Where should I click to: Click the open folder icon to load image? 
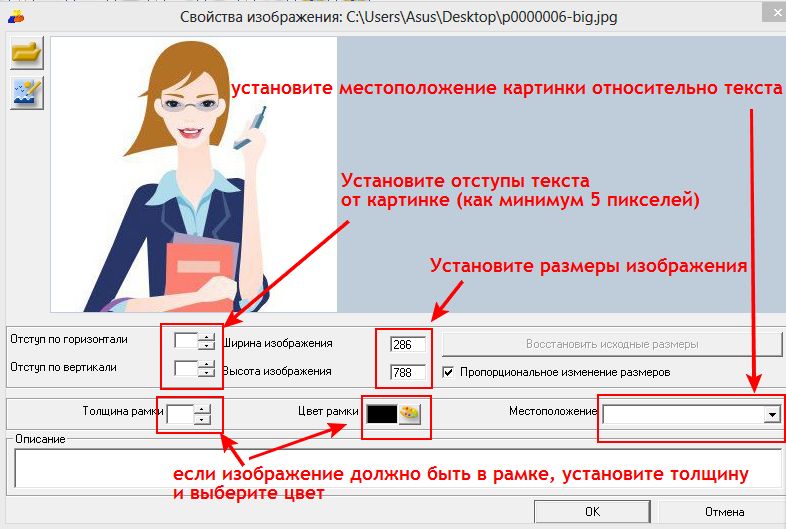[24, 54]
